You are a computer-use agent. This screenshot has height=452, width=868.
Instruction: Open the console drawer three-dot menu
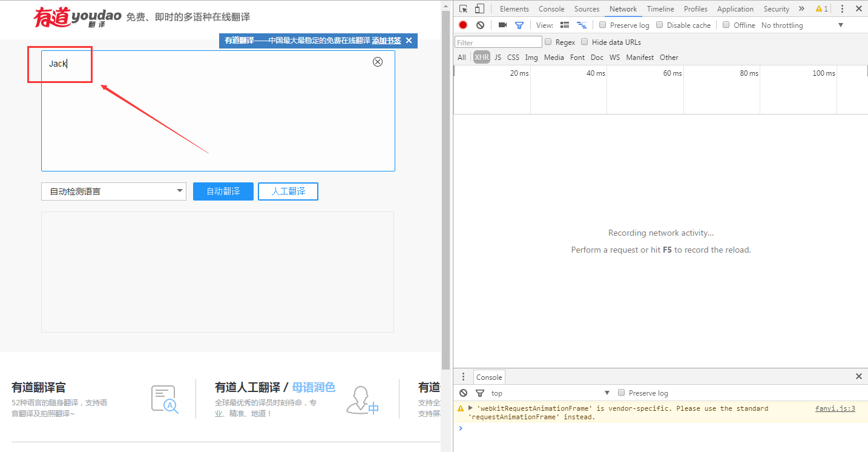tap(463, 376)
